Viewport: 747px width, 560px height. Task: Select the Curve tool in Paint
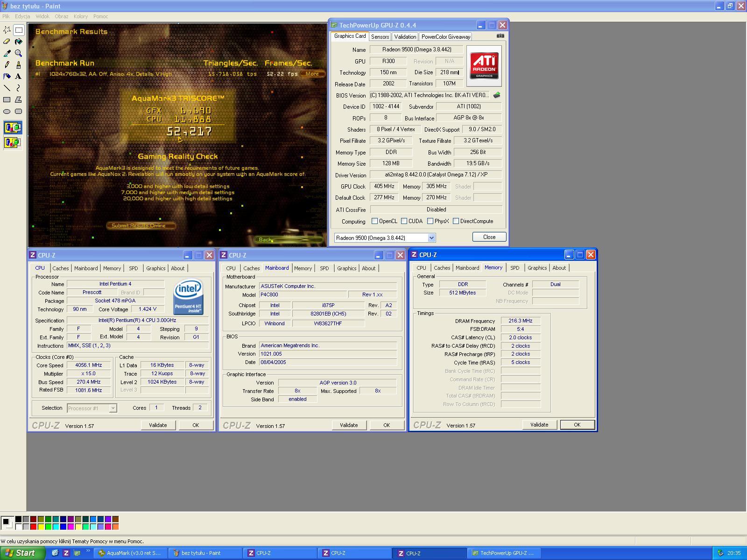[19, 88]
